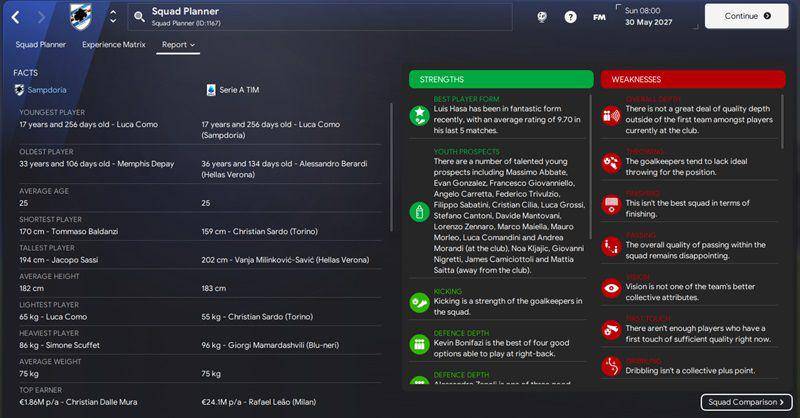Click the Dribbling weakness icon
800x418 pixels.
pyautogui.click(x=611, y=366)
